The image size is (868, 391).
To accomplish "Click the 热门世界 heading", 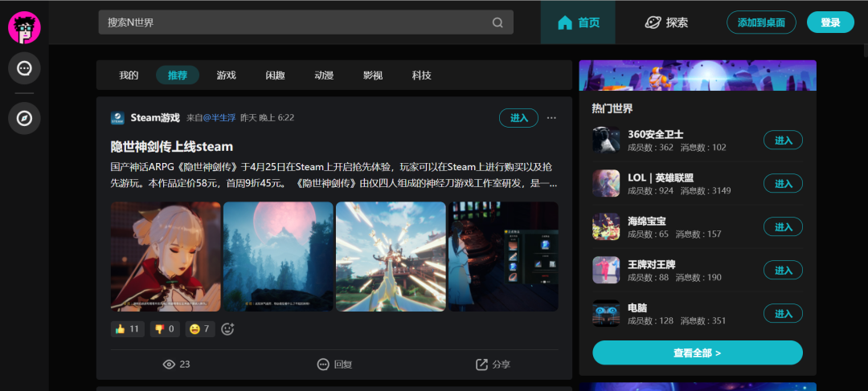I will [612, 109].
